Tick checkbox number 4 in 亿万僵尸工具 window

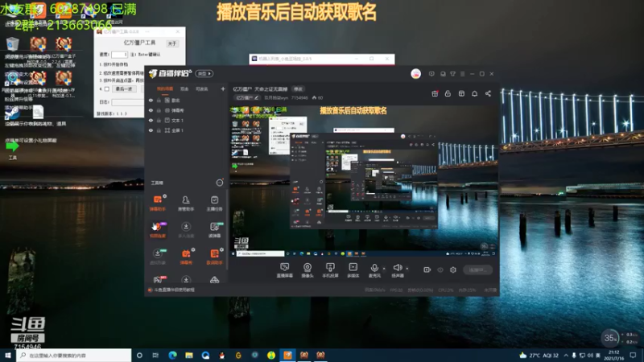[x=107, y=89]
